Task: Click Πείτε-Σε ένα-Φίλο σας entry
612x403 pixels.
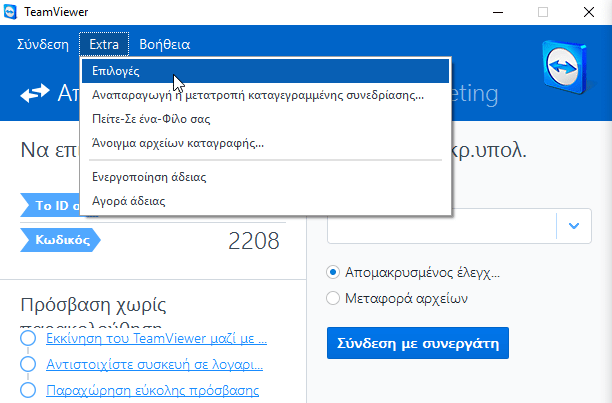Action: 265,119
